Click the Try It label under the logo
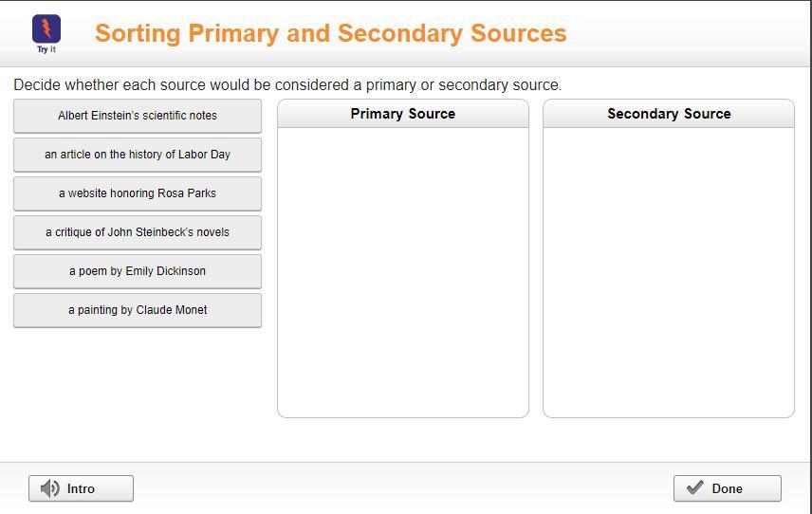This screenshot has height=514, width=812. click(46, 49)
